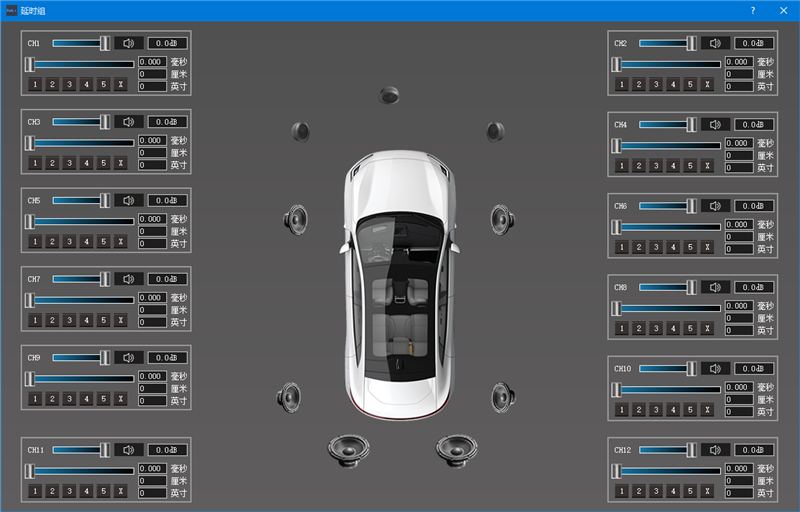
Task: Click CH8 gain dB value field
Action: coord(754,287)
